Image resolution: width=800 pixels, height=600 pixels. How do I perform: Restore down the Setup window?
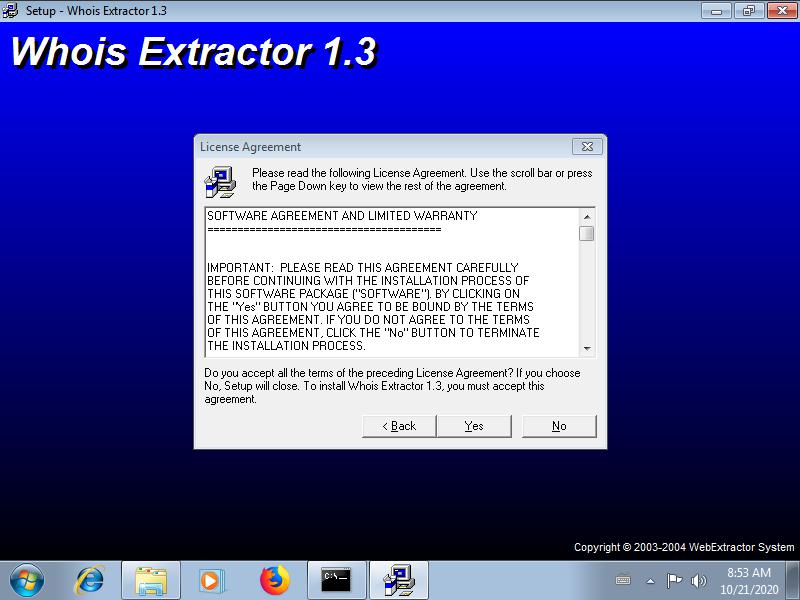tap(749, 10)
